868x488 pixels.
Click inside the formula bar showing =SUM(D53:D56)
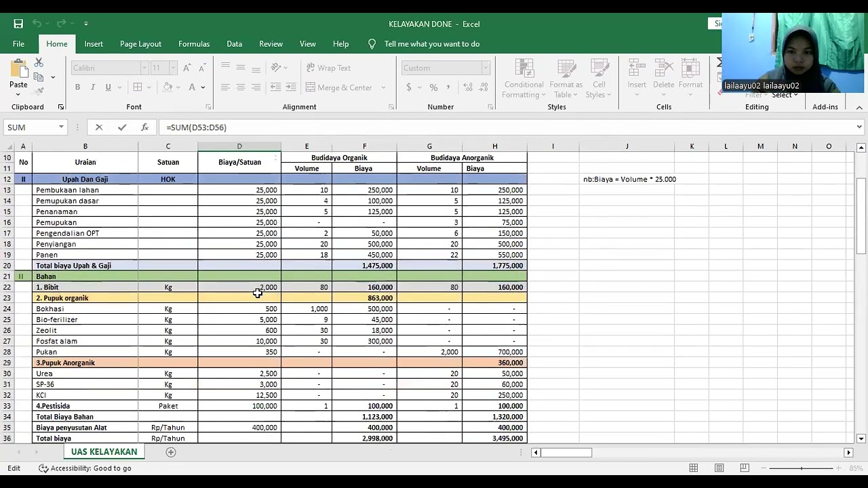coord(506,127)
